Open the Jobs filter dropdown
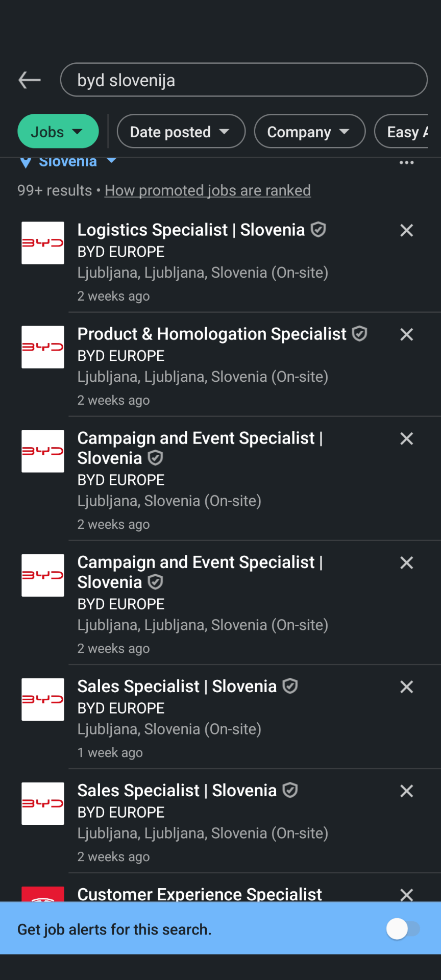This screenshot has width=441, height=980. pyautogui.click(x=58, y=132)
